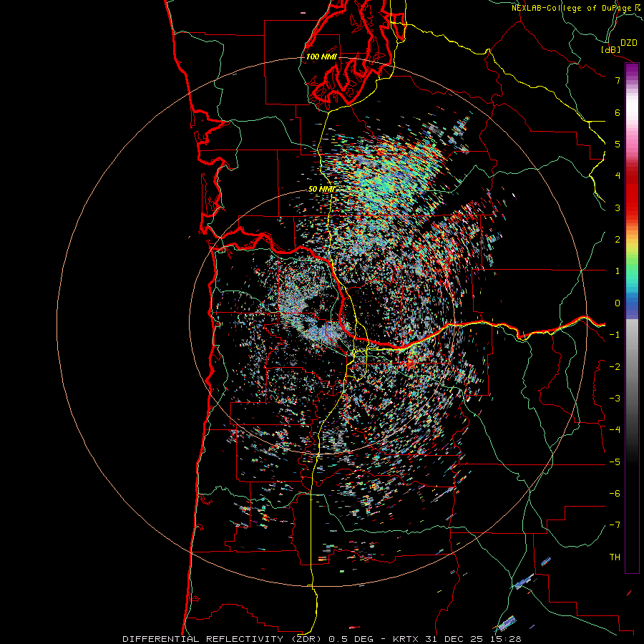Screen dimensions: 644x644
Task: Click the KRTX radar site identifier
Action: (x=406, y=639)
